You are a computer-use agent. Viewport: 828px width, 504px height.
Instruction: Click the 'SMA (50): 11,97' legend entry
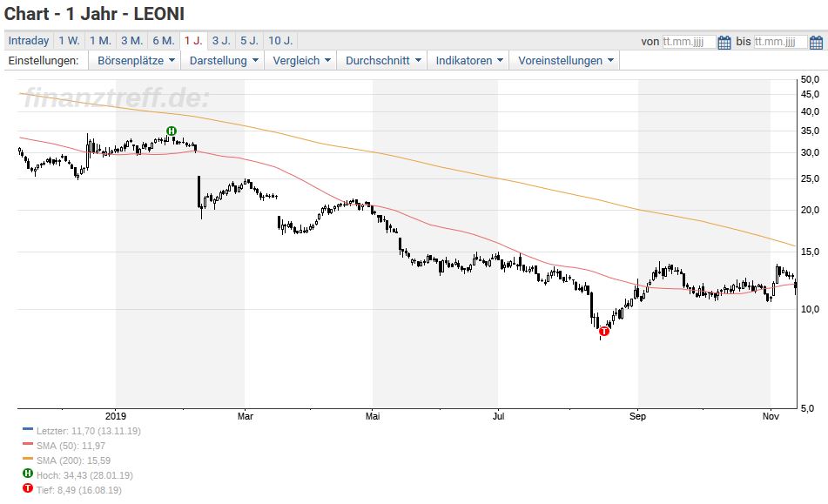[x=71, y=446]
